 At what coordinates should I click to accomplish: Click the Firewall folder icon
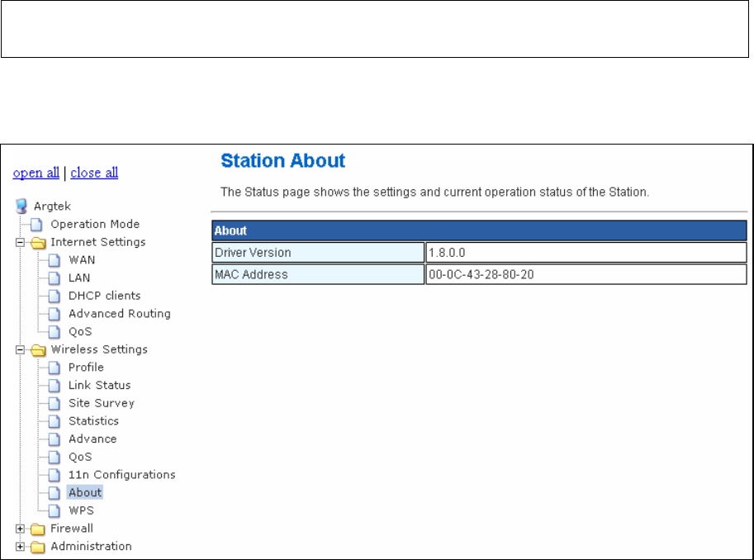click(x=37, y=529)
